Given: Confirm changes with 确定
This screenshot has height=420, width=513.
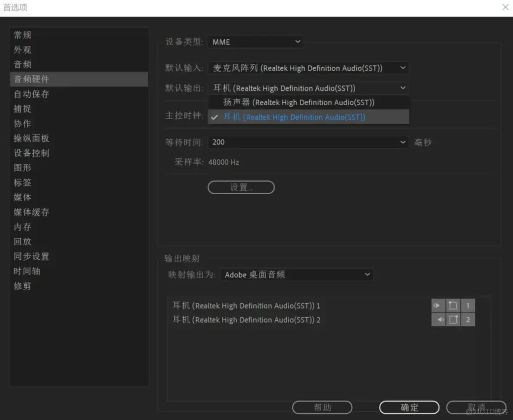Looking at the screenshot, I should [409, 407].
